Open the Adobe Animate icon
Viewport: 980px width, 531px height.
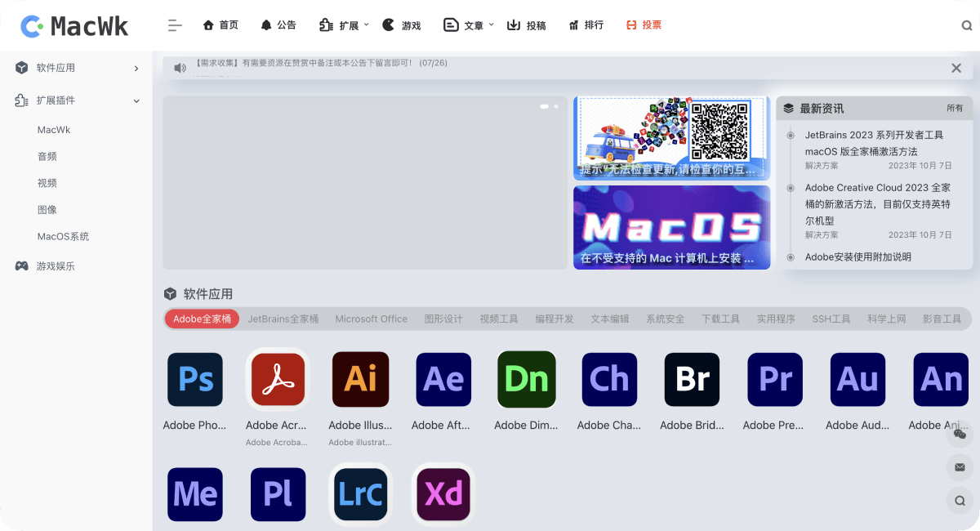(941, 380)
